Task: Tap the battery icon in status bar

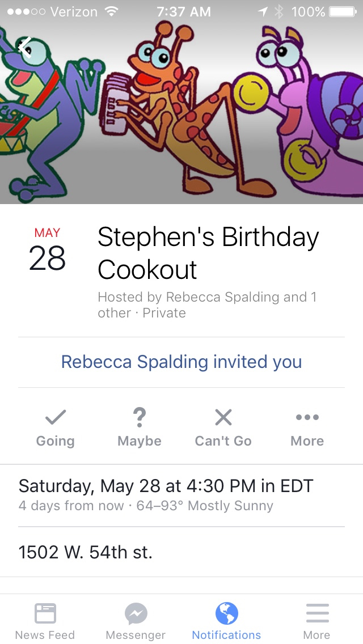Action: (341, 11)
